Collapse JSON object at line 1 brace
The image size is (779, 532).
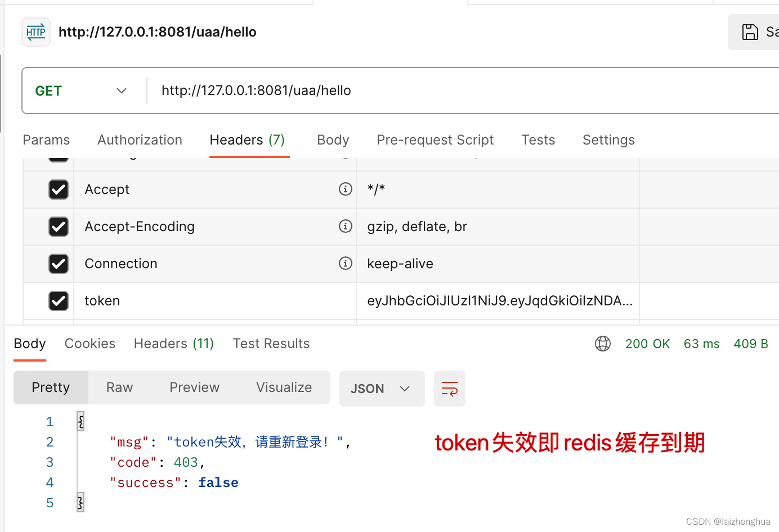point(80,421)
